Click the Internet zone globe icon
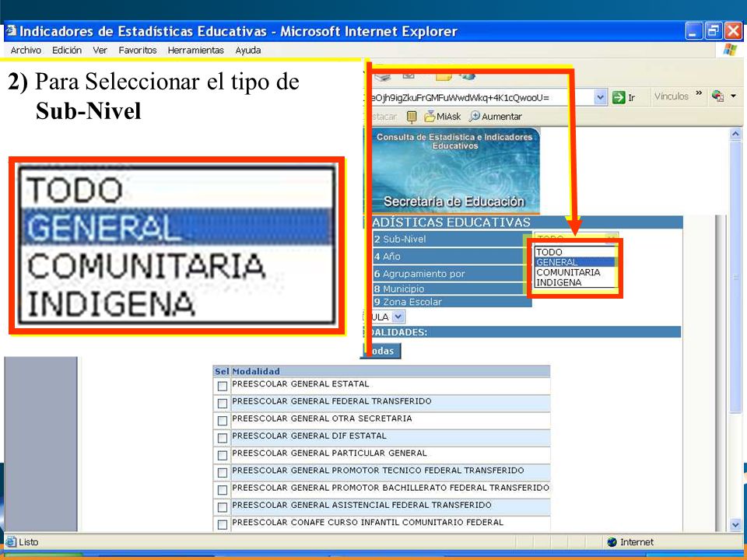747x560 pixels. [612, 542]
